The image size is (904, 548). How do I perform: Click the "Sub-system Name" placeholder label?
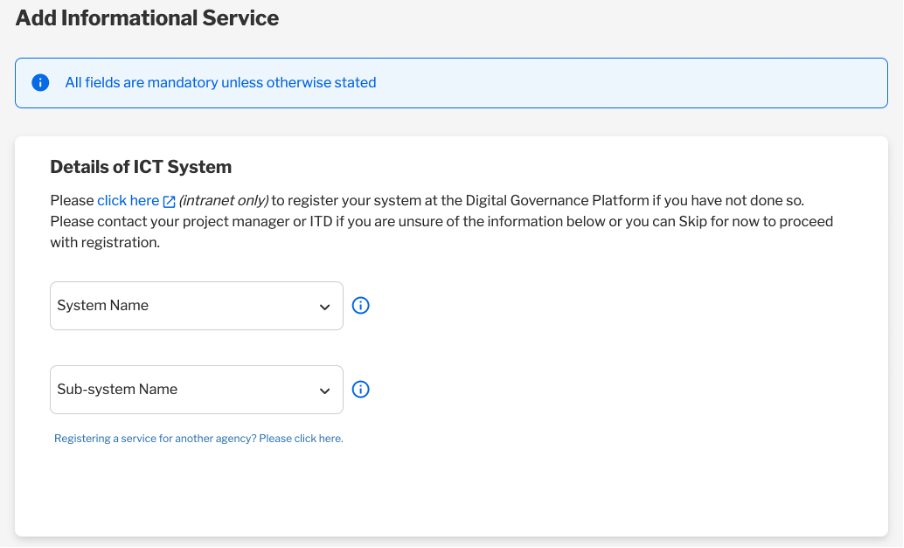pyautogui.click(x=117, y=390)
